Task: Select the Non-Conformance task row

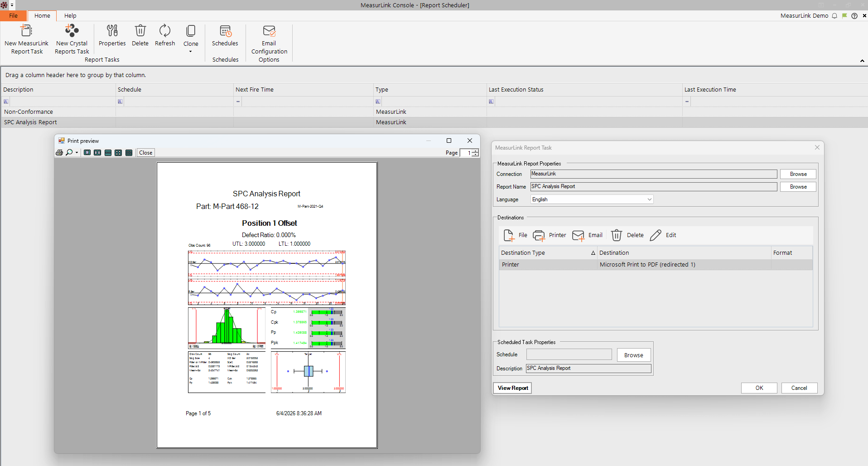Action: pyautogui.click(x=434, y=112)
